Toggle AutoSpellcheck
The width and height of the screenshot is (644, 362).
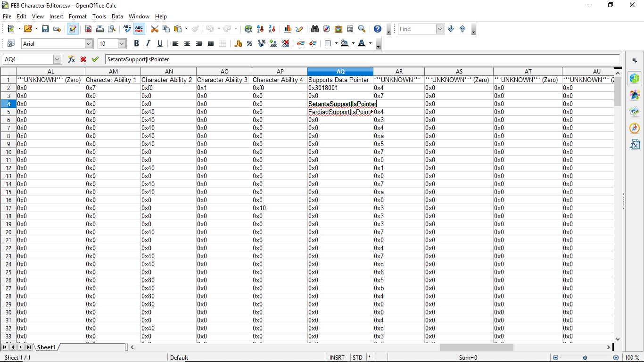(139, 29)
